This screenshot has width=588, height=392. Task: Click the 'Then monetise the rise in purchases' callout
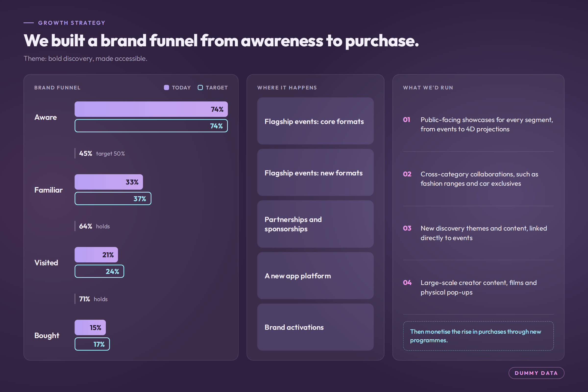(478, 336)
